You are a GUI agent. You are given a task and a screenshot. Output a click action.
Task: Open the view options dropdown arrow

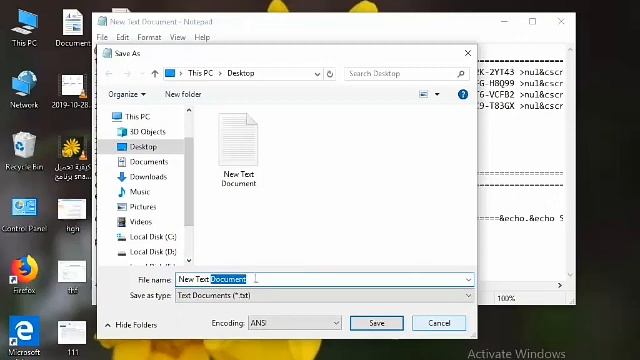(437, 94)
